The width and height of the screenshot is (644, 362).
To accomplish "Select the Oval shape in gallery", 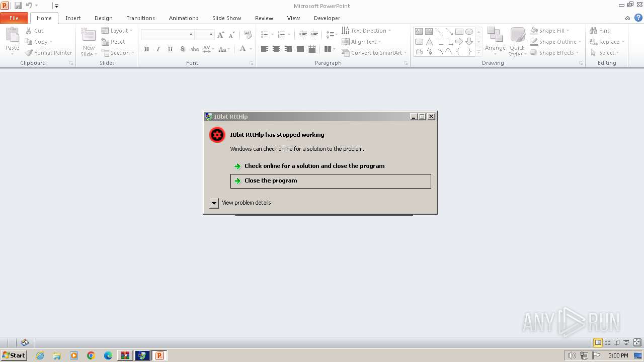I will click(469, 32).
